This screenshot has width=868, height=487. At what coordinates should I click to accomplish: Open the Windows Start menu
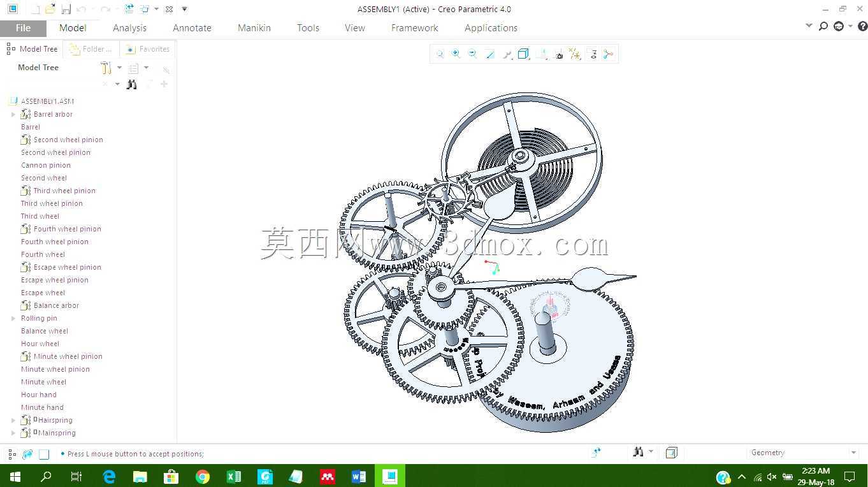tap(15, 476)
